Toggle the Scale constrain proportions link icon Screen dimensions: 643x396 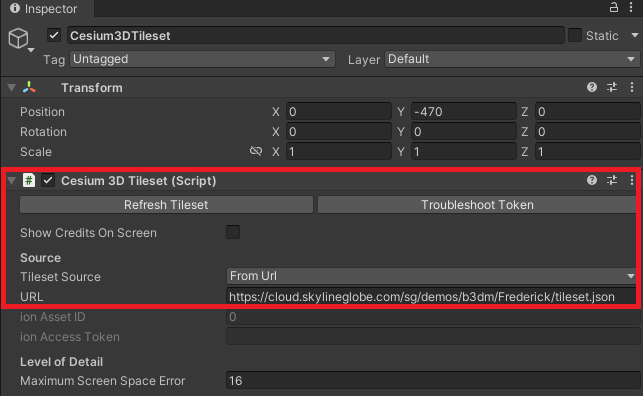[x=256, y=151]
